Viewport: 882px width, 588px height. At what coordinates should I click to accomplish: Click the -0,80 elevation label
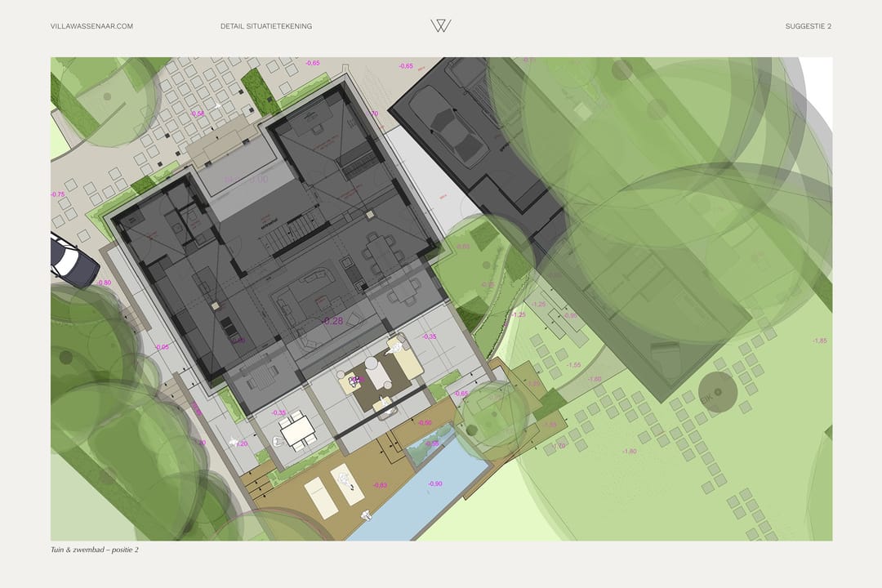pyautogui.click(x=104, y=283)
